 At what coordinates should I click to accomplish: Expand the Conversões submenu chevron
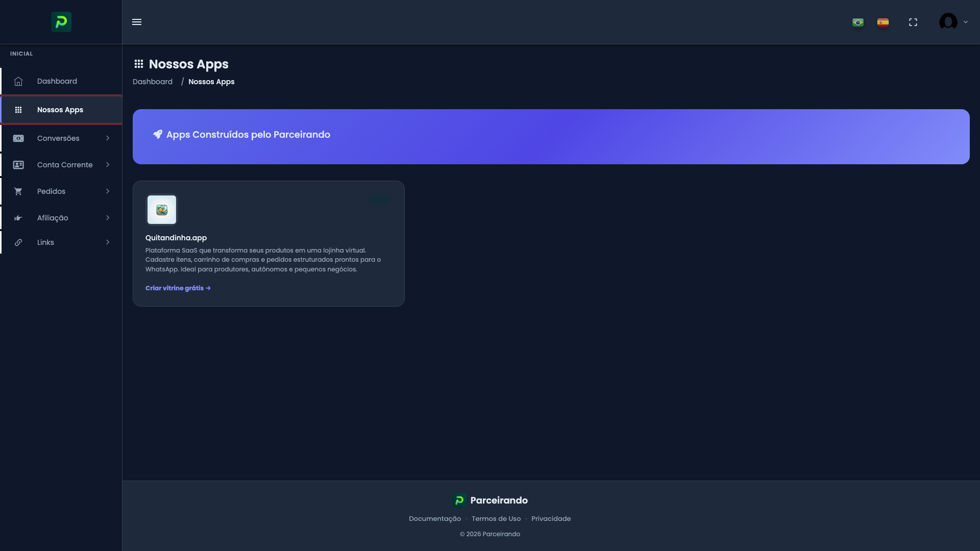tap(108, 138)
